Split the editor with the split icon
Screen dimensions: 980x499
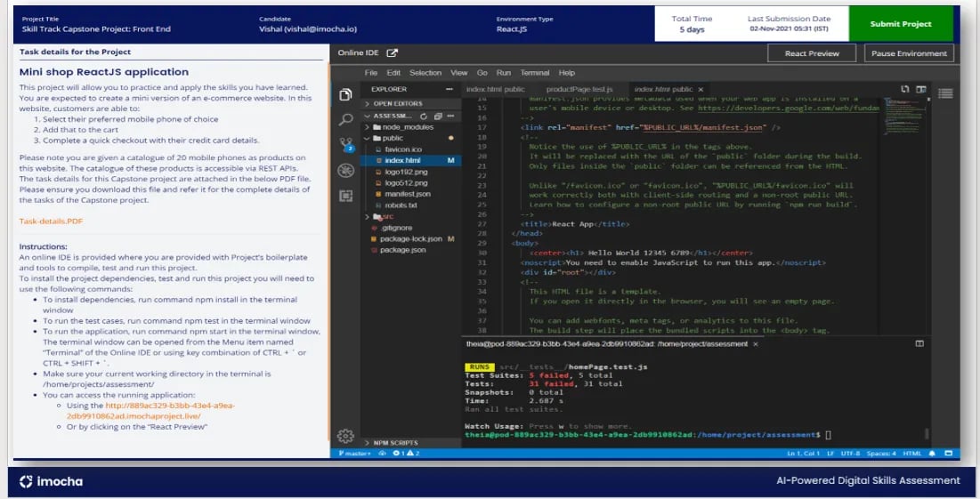point(920,89)
